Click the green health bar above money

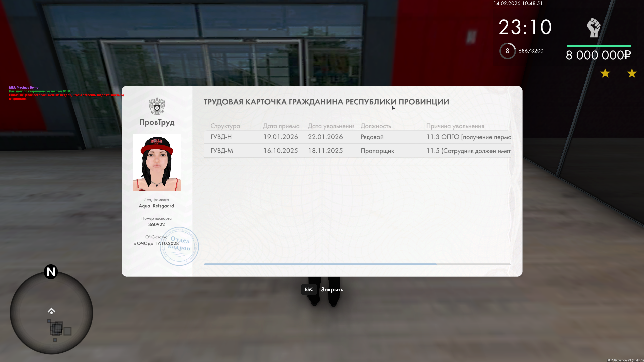coord(599,46)
